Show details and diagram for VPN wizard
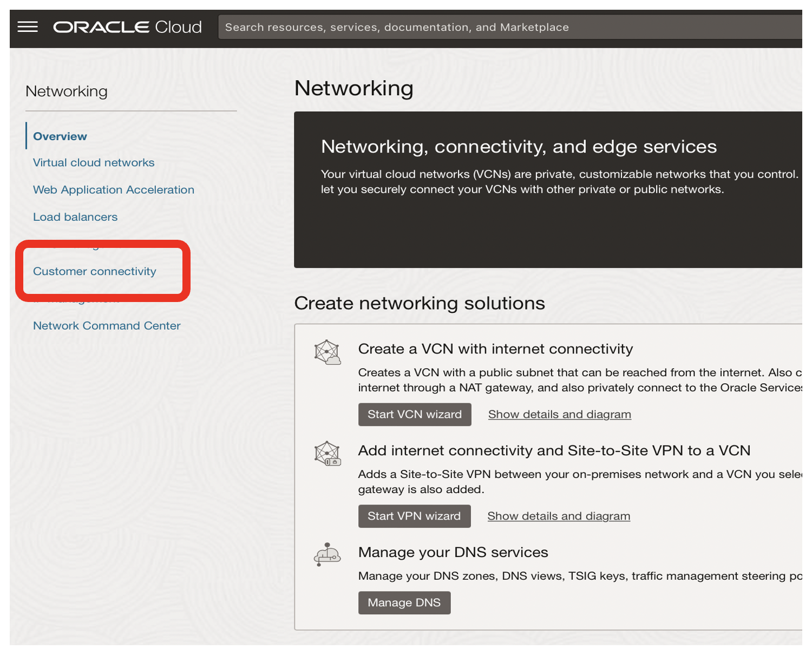This screenshot has height=656, width=812. pyautogui.click(x=559, y=516)
